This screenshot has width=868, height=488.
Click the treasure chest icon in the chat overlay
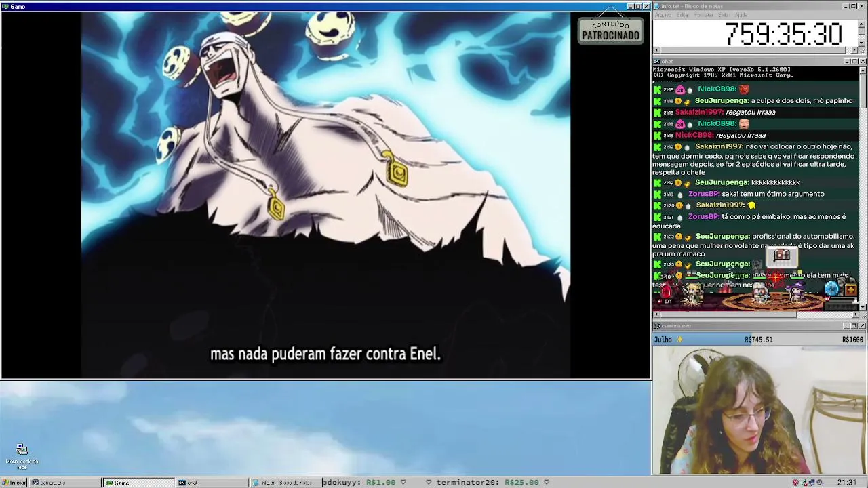click(782, 256)
